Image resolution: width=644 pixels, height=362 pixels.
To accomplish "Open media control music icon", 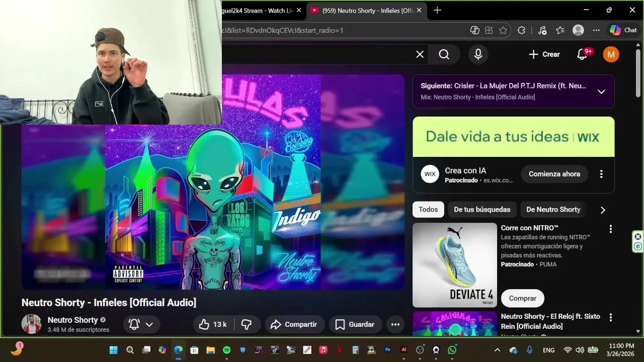I will pyautogui.click(x=542, y=30).
